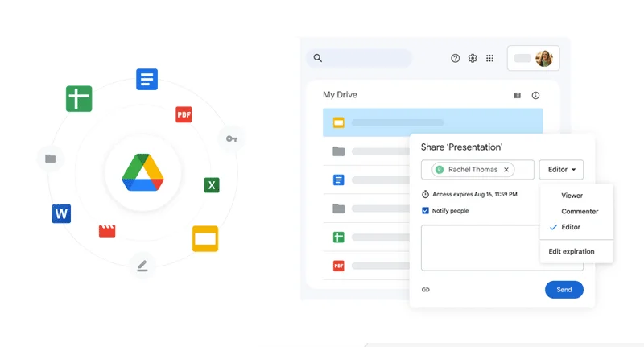This screenshot has width=644, height=347.
Task: Click the user profile avatar photo
Action: (544, 58)
